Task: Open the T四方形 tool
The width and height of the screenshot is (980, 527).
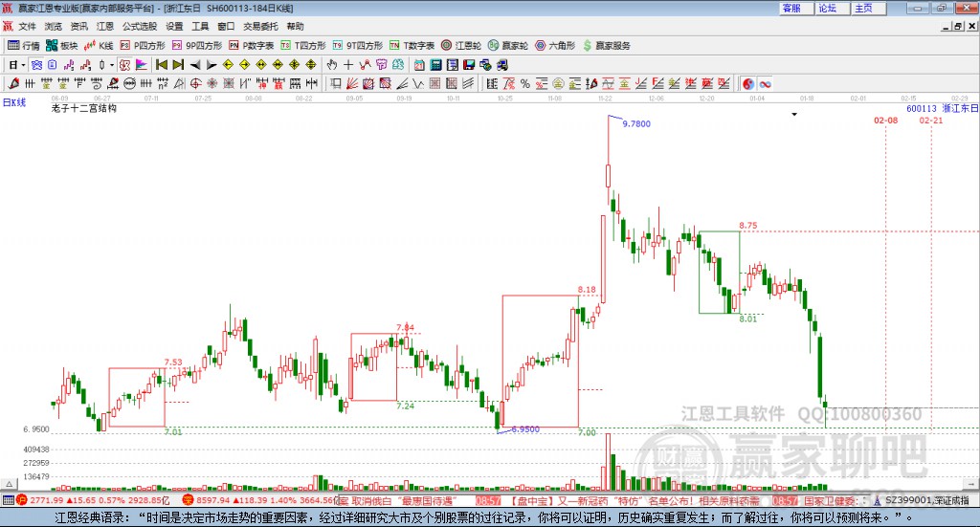Action: pos(303,46)
